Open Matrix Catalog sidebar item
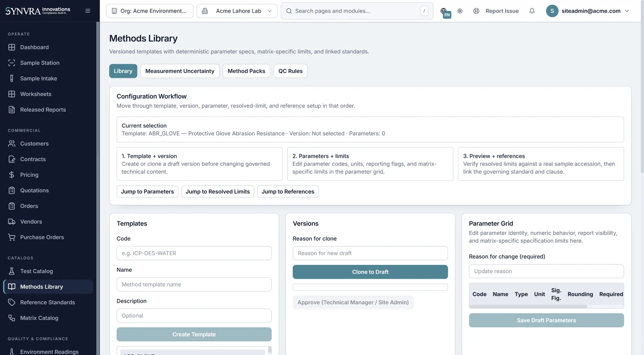The height and width of the screenshot is (355, 644). (48, 318)
